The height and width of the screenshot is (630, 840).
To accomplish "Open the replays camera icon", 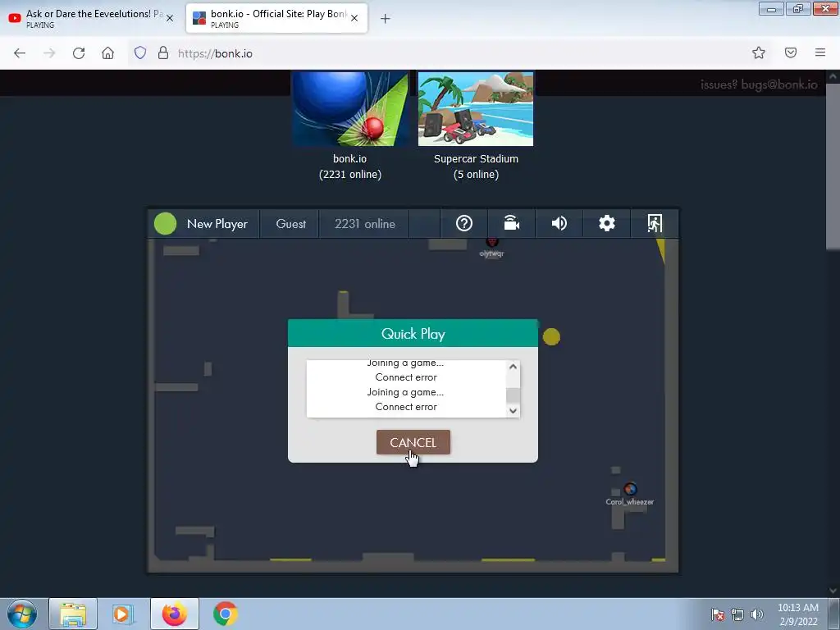I will point(512,223).
